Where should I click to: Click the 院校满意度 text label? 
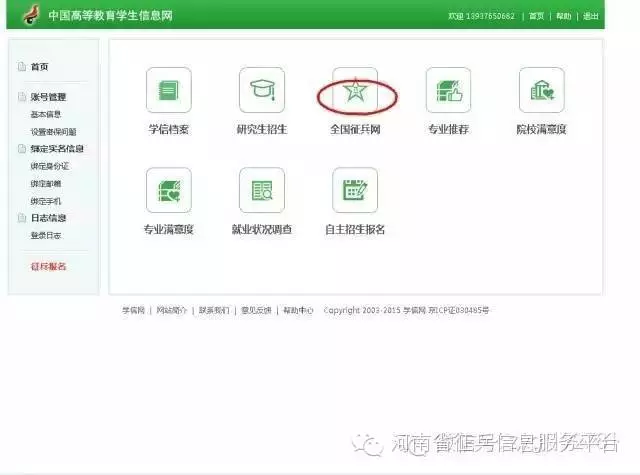(542, 129)
